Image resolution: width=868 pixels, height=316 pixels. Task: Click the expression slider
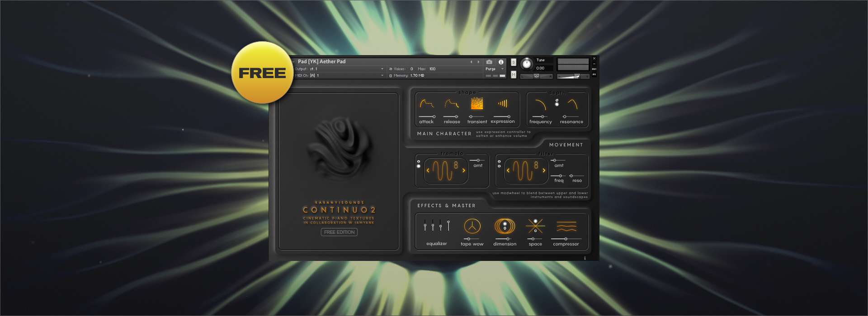click(502, 116)
